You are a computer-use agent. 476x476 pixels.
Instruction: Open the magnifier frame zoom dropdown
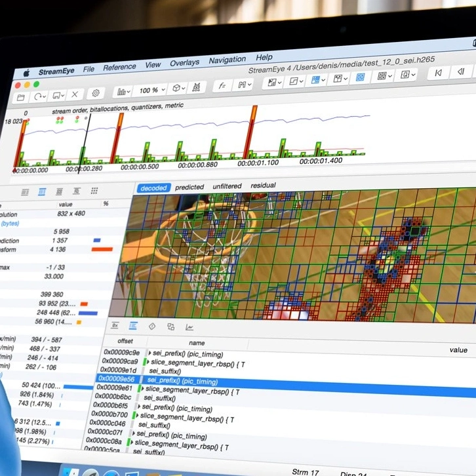408,74
